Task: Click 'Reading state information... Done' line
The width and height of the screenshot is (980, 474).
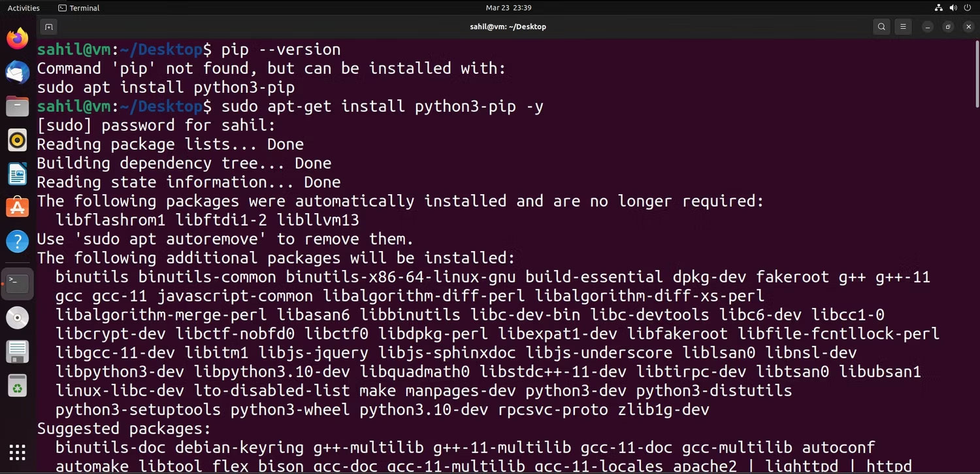Action: [189, 182]
